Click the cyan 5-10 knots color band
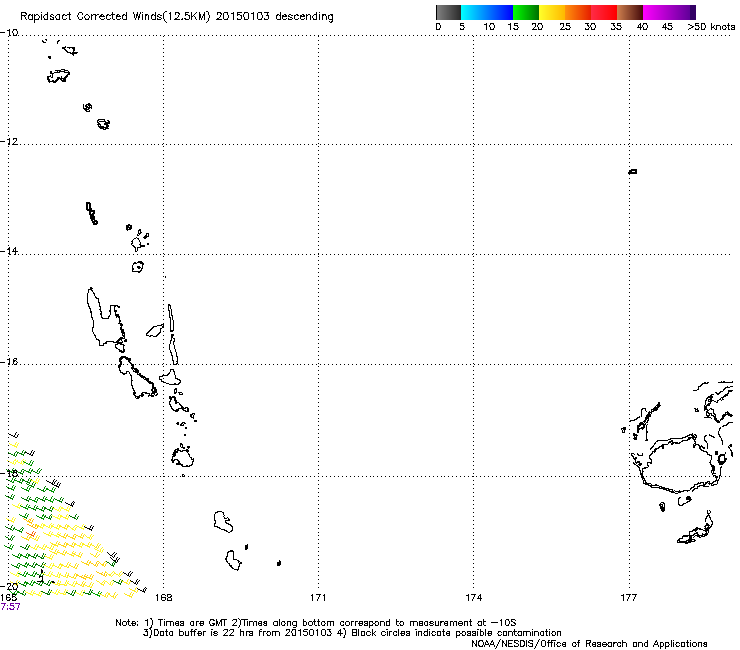Image resolution: width=740 pixels, height=650 pixels. 474,12
